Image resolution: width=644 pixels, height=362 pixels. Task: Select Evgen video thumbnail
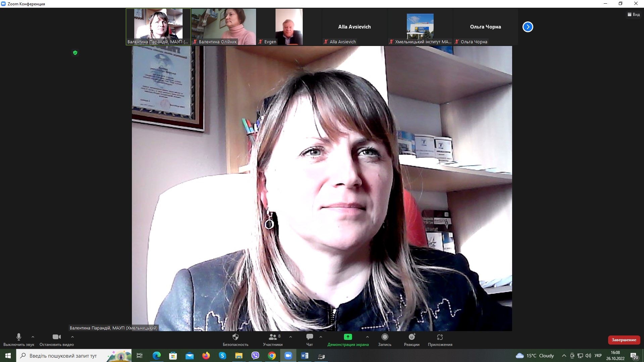[x=289, y=27]
